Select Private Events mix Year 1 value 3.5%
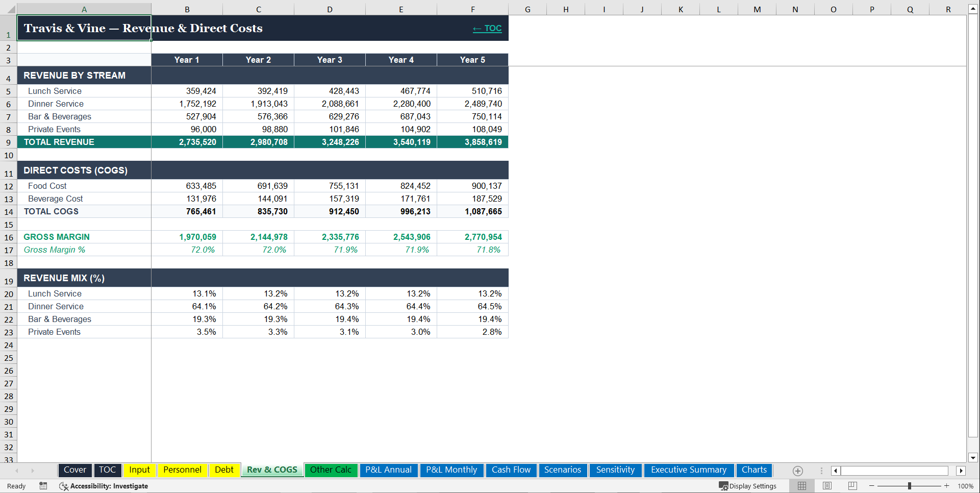980x493 pixels. point(187,332)
